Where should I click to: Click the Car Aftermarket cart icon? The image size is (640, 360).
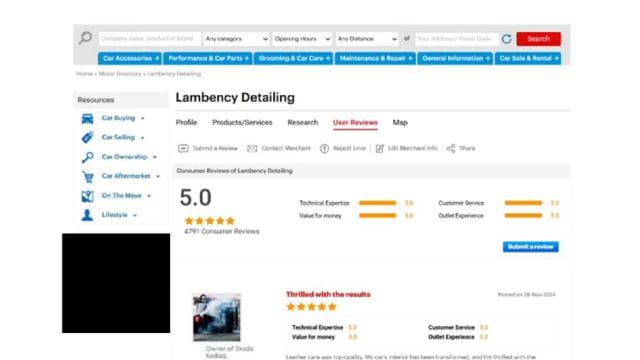point(87,176)
